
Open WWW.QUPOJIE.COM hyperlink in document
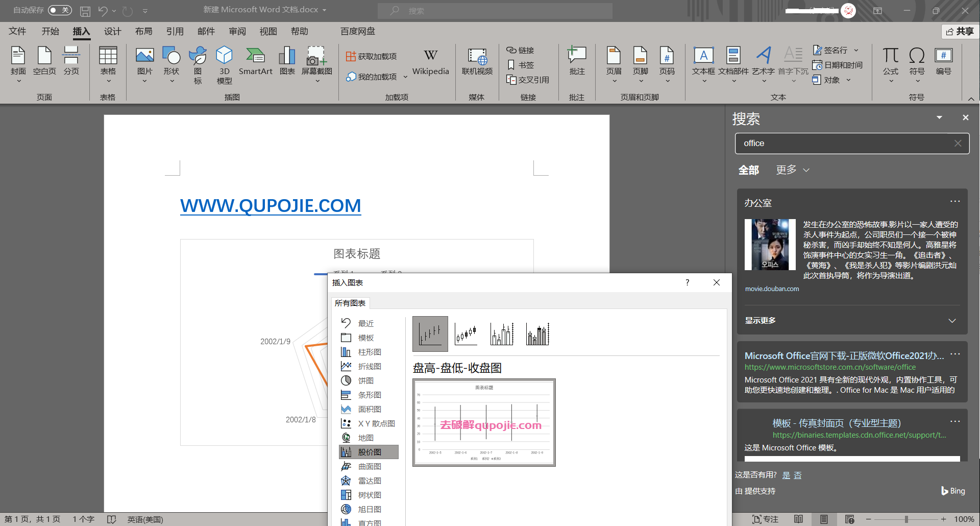271,205
